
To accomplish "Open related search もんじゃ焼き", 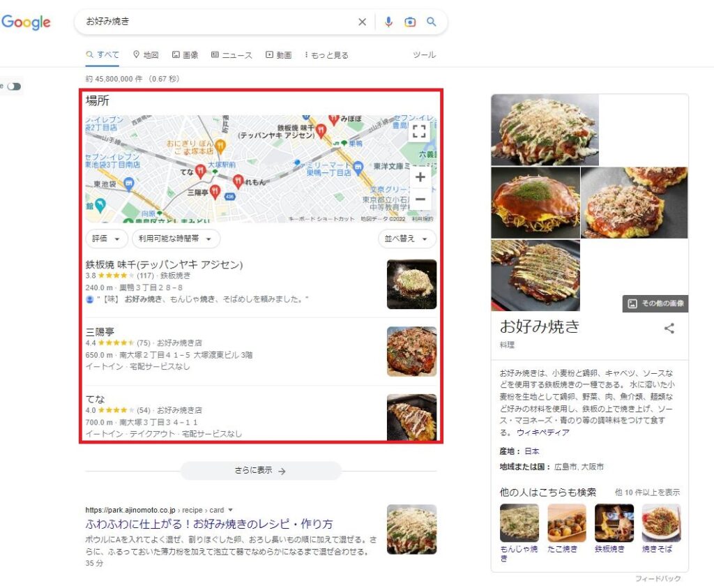I will pyautogui.click(x=519, y=533).
